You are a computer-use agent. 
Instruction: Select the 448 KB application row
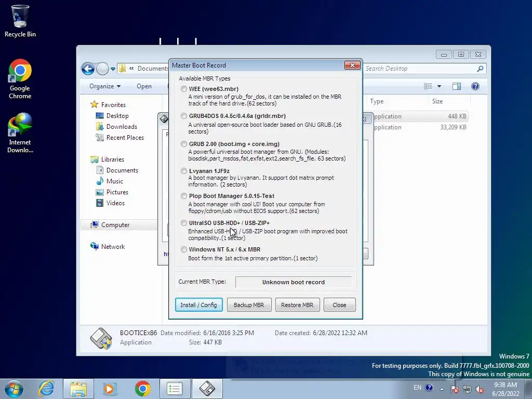pos(421,116)
